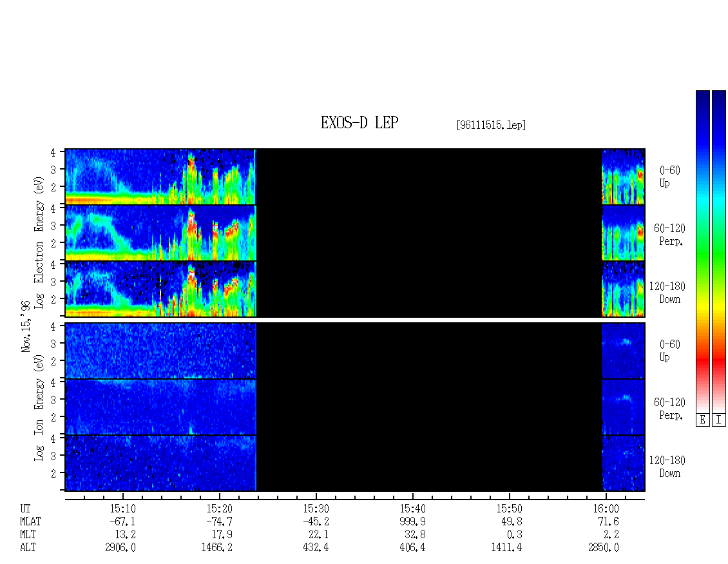Click the MLT value 13.2

click(126, 535)
